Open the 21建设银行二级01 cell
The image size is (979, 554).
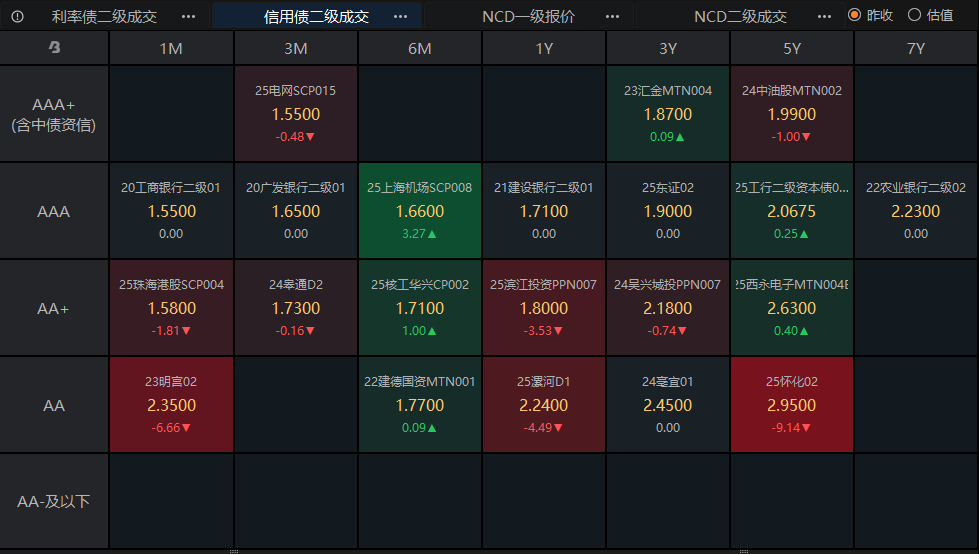pos(544,211)
